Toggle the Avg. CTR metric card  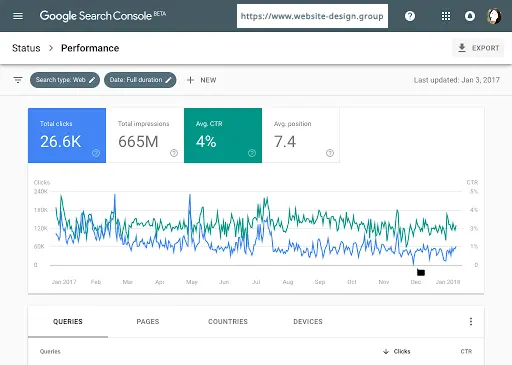point(223,135)
